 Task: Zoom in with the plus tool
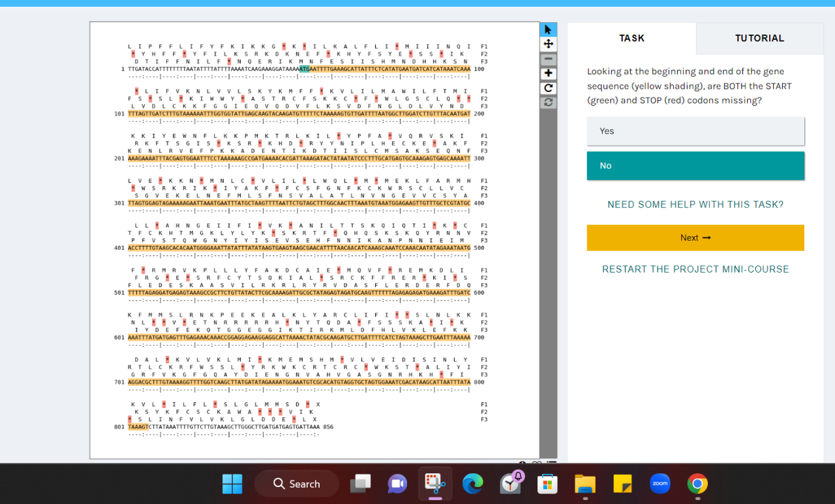[548, 74]
